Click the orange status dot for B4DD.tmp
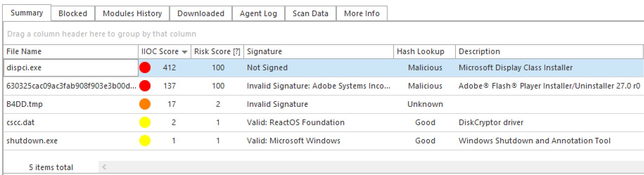This screenshot has height=175, width=644. [145, 104]
